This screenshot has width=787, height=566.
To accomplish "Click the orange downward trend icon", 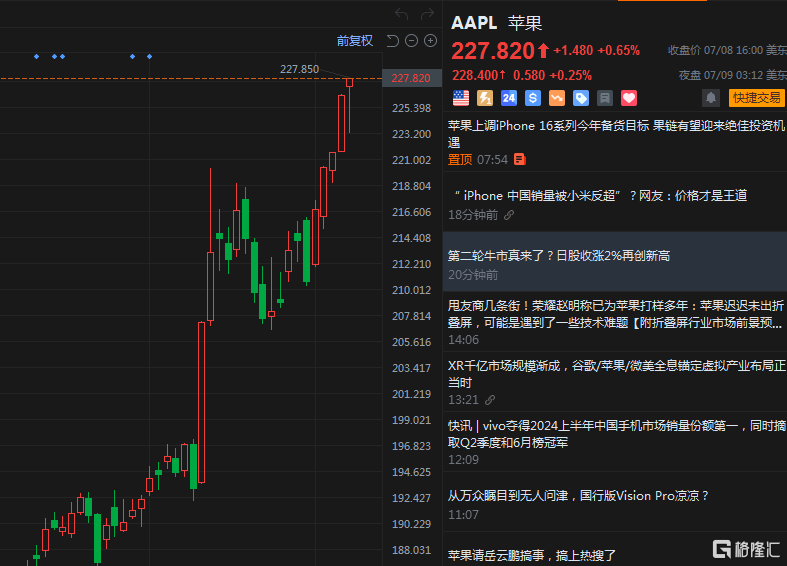I will point(557,98).
